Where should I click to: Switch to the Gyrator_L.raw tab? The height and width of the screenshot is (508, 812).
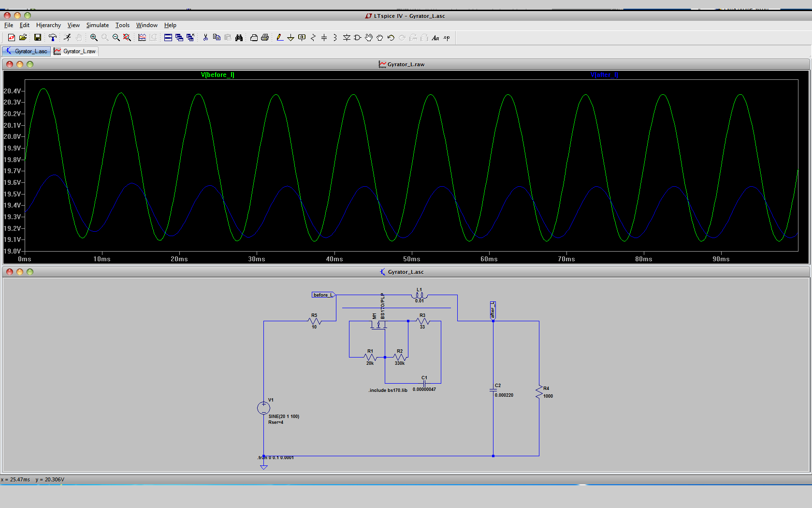click(75, 51)
